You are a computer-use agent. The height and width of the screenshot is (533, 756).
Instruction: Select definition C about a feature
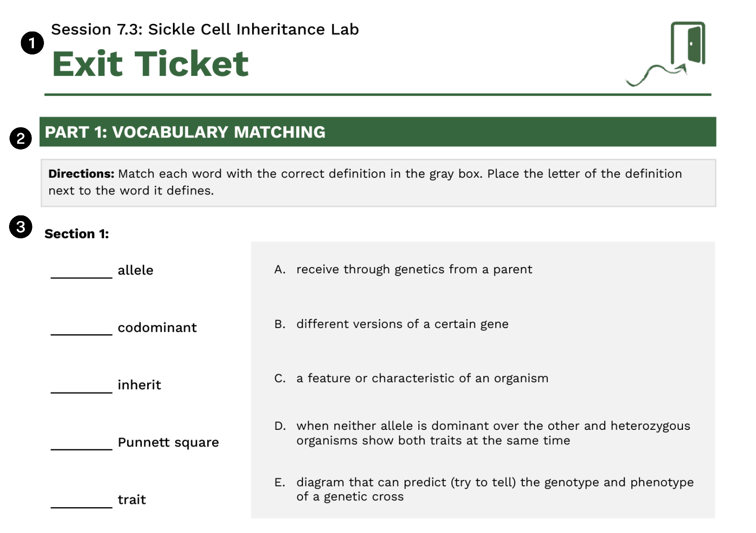[x=411, y=378]
